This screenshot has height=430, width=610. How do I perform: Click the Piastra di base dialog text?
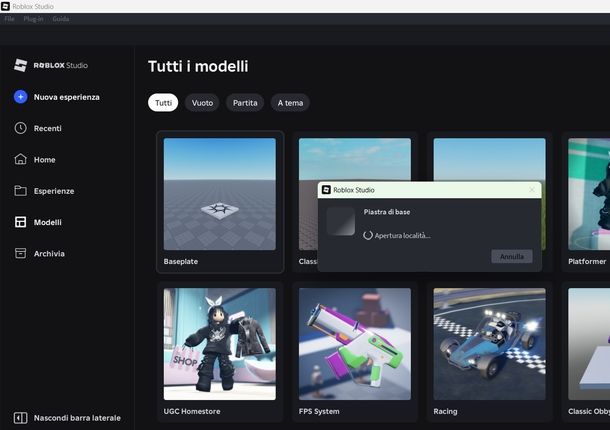coord(387,212)
